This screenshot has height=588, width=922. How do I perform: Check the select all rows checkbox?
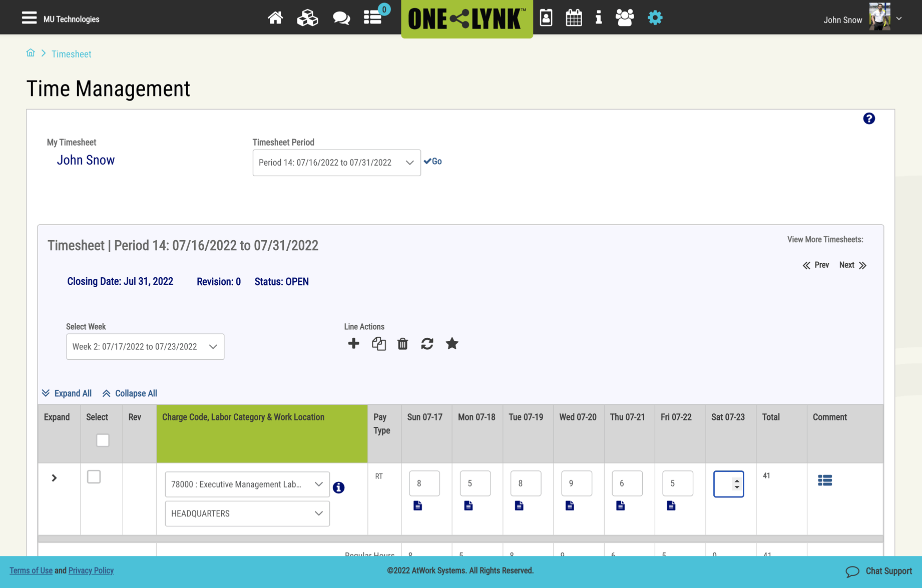click(103, 440)
